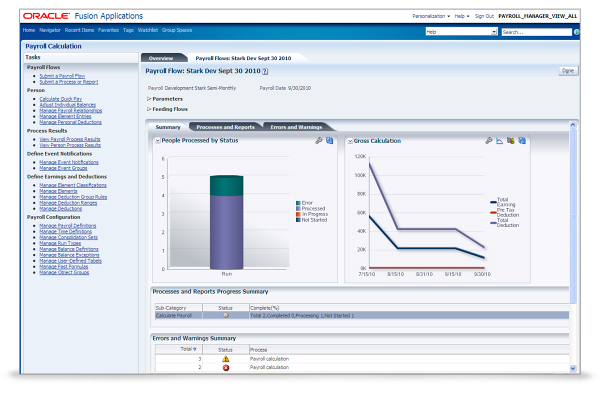Click green search go icon
The image size is (600, 400).
point(576,32)
